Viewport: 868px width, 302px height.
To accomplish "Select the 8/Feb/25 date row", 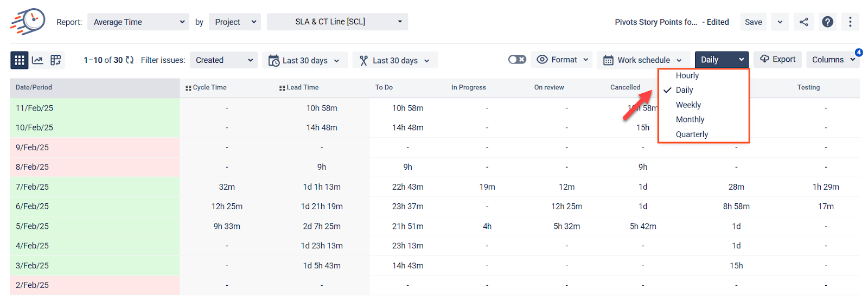I will click(x=95, y=167).
